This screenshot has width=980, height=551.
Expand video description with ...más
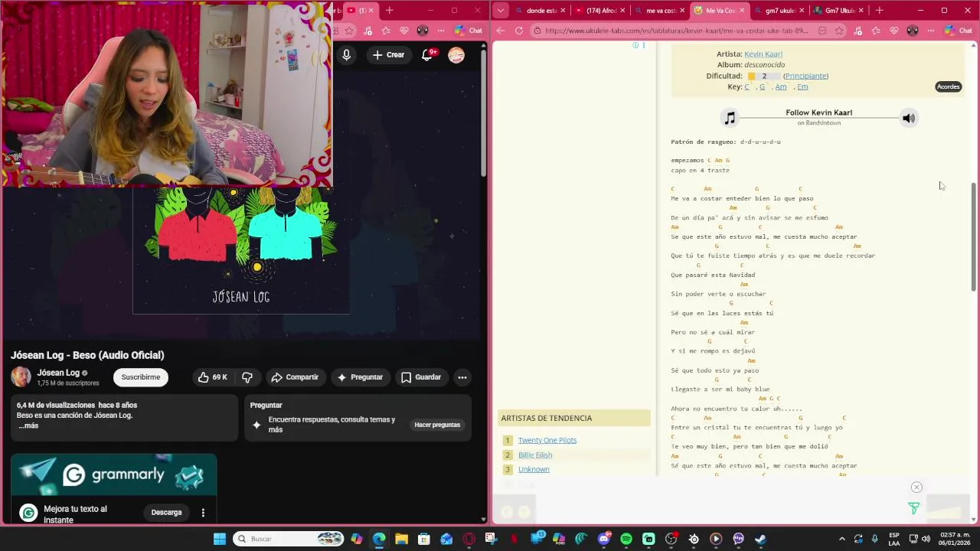pos(28,425)
